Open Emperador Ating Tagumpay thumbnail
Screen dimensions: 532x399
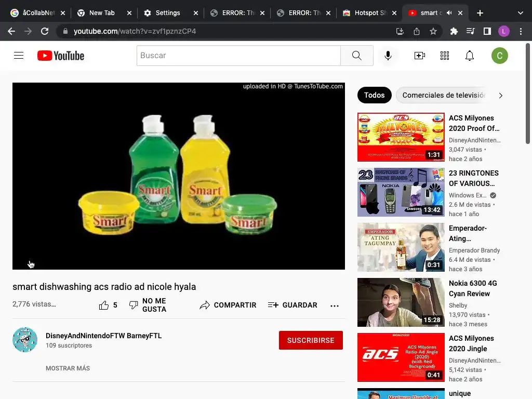pyautogui.click(x=401, y=247)
